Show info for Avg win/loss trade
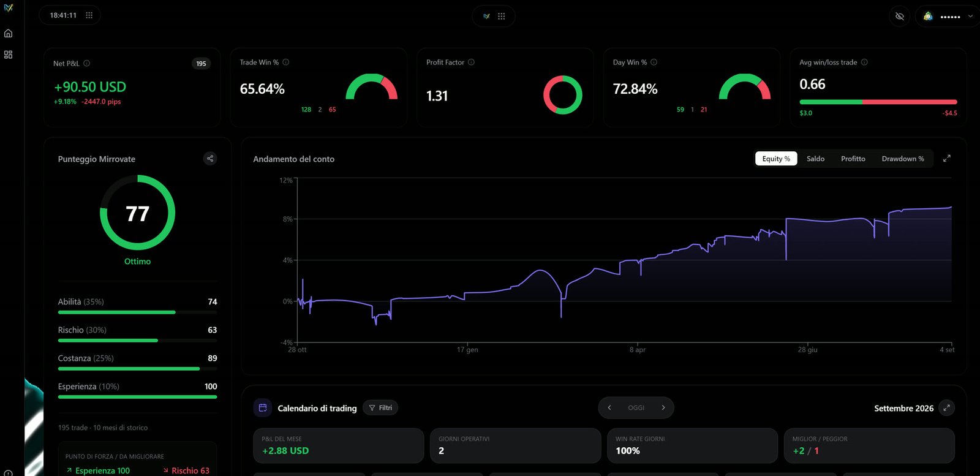 coord(864,62)
